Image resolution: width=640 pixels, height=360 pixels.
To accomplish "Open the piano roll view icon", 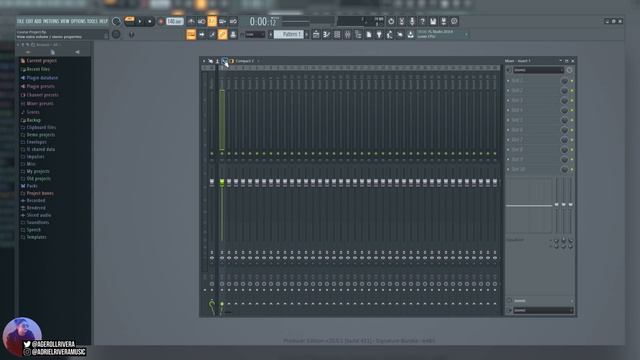I will click(x=327, y=35).
